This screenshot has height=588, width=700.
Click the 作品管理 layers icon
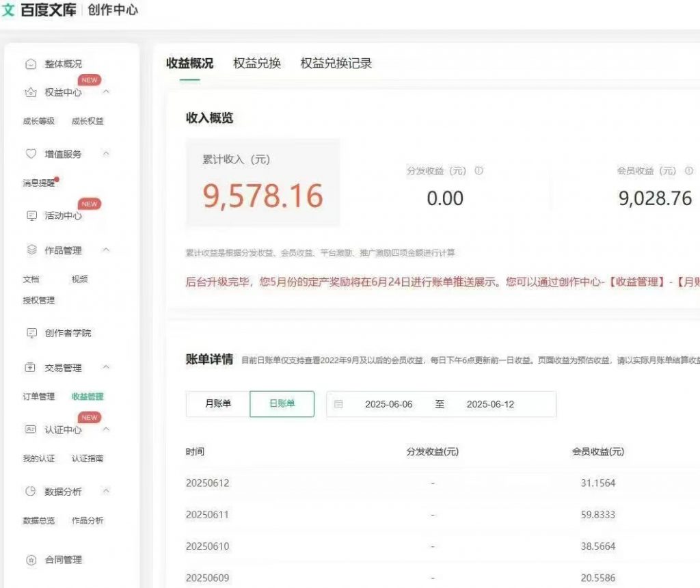coord(30,250)
